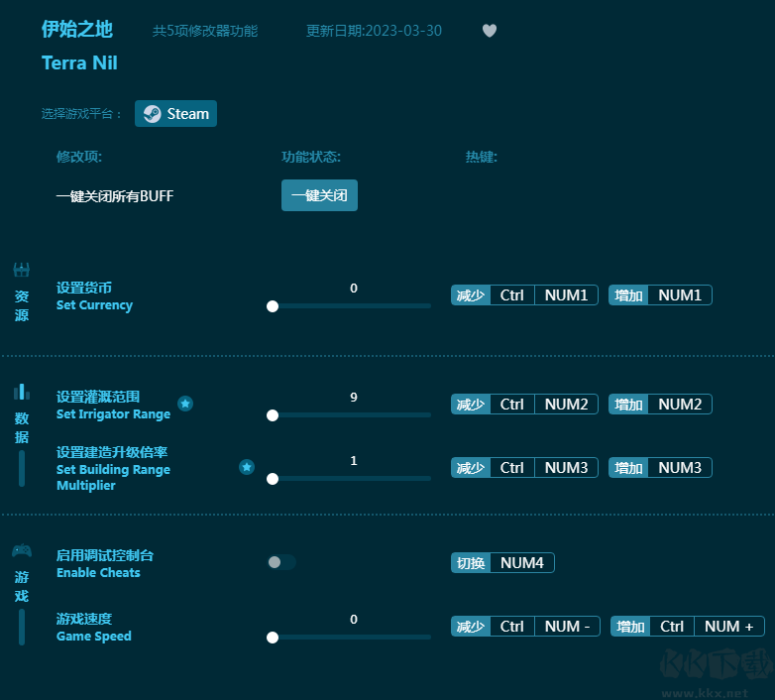775x700 pixels.
Task: Click the NUM - Game Speed hotkey
Action: click(x=567, y=627)
